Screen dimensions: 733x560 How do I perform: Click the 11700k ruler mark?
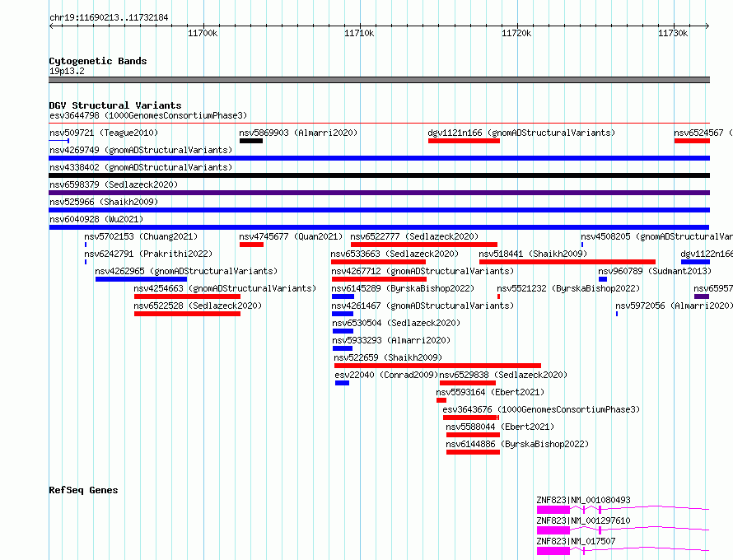[203, 33]
